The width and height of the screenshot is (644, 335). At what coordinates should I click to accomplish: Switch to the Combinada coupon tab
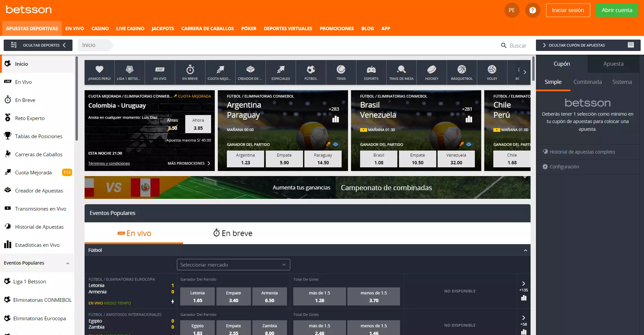coord(587,82)
